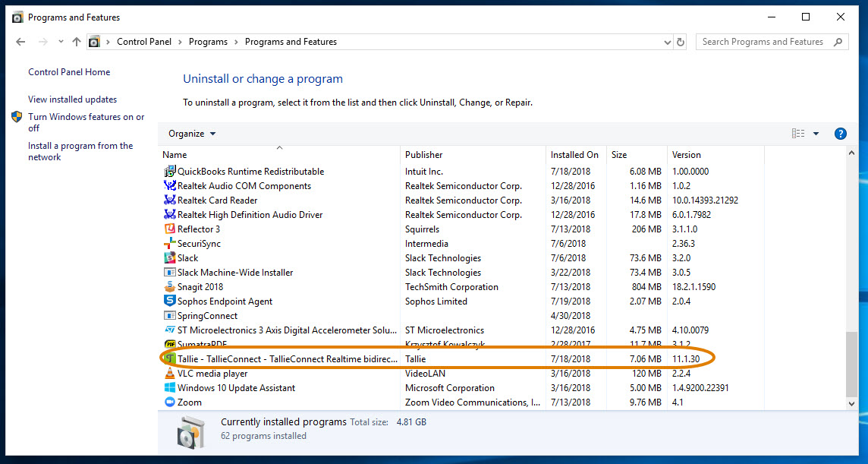868x464 pixels.
Task: Navigate to Programs breadcrumb
Action: [208, 42]
